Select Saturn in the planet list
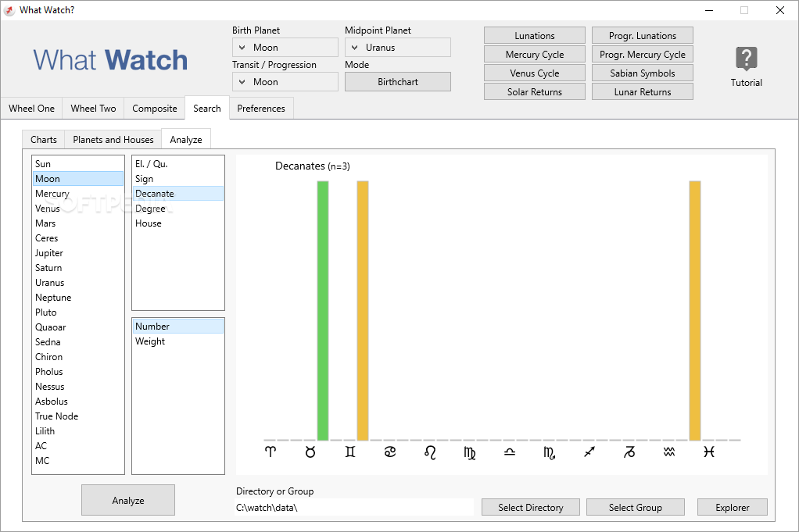799x532 pixels. point(78,268)
